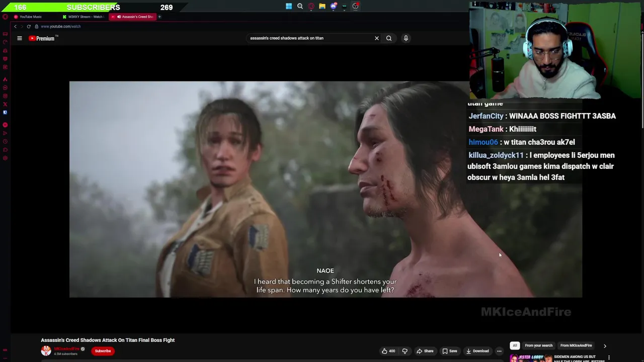This screenshot has width=644, height=362.
Task: Start voice search with the microphone icon
Action: tap(406, 38)
